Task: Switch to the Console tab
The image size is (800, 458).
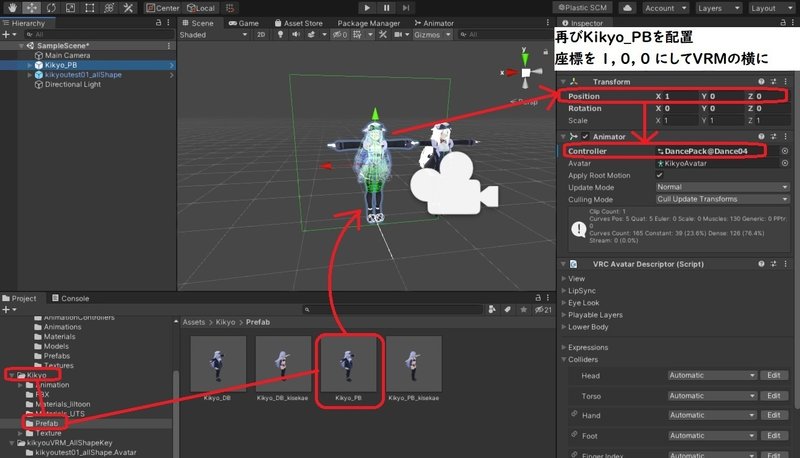Action: pos(70,298)
